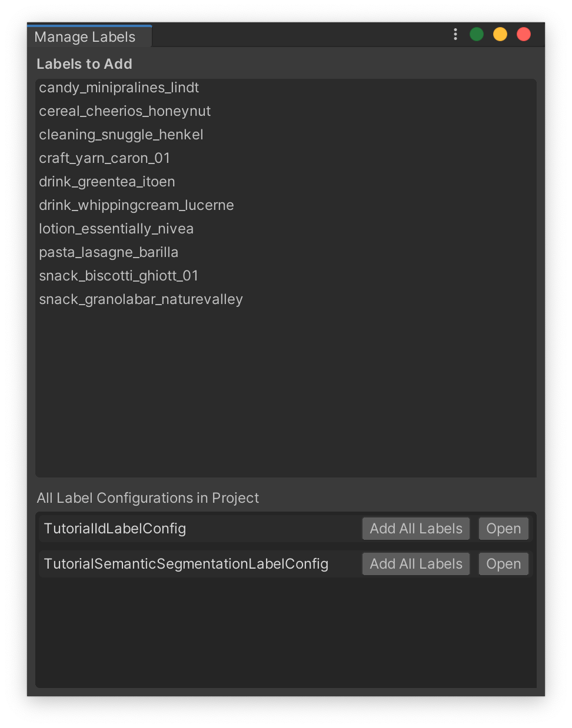
Task: Click the drink_whippingcream_lucerne label
Action: 137,205
